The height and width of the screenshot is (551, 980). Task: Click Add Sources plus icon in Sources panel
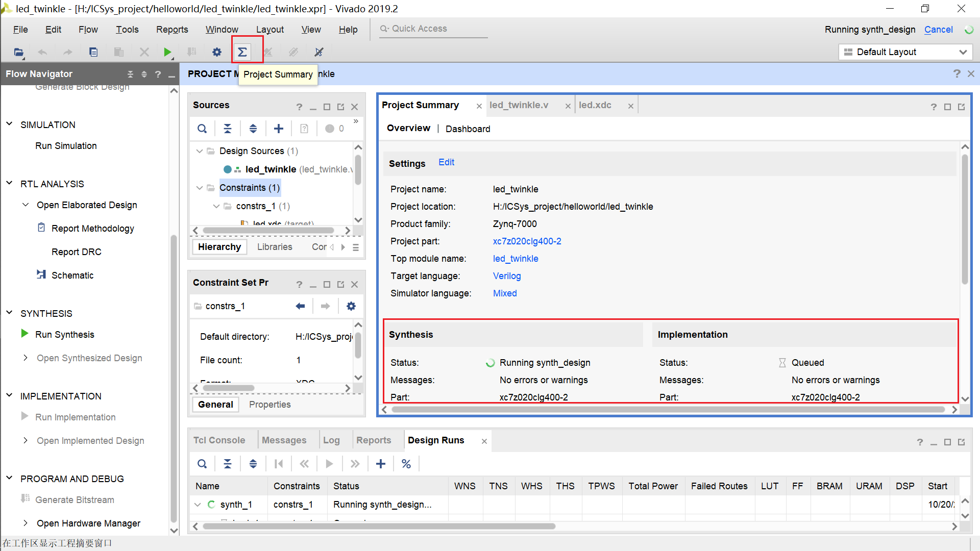279,129
